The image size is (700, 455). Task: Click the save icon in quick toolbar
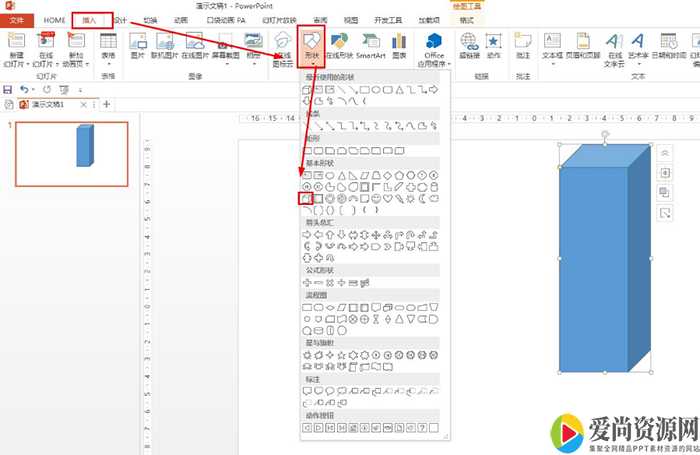tap(9, 89)
